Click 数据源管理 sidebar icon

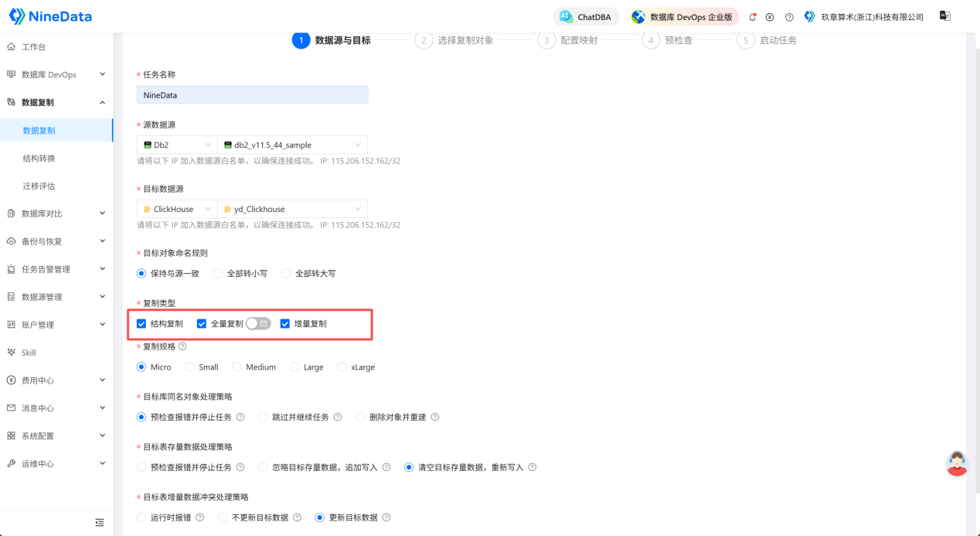(x=11, y=297)
